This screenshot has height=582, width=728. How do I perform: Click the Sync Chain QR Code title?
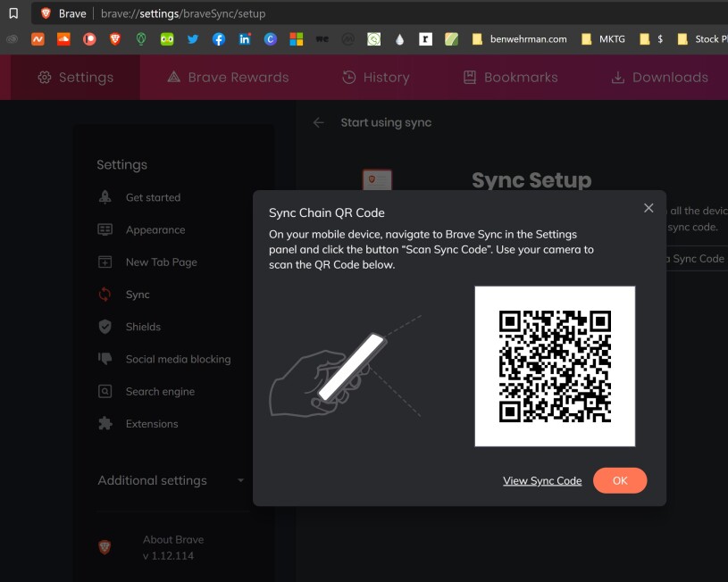327,212
